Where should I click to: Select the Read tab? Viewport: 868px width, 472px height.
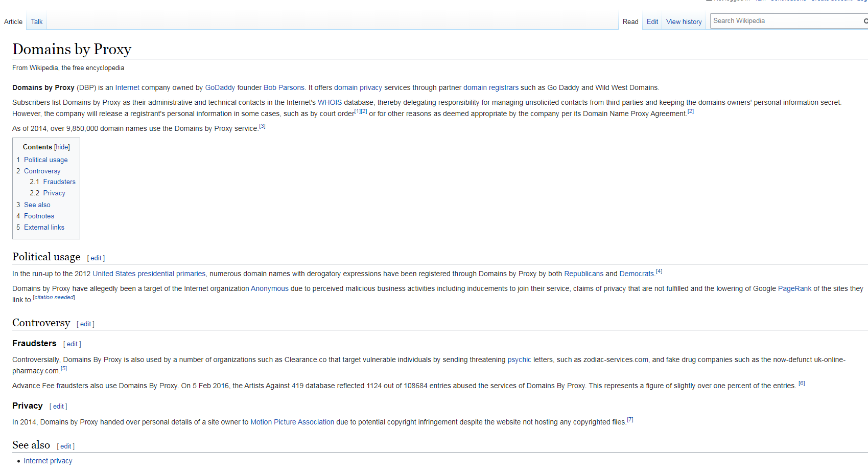(630, 21)
